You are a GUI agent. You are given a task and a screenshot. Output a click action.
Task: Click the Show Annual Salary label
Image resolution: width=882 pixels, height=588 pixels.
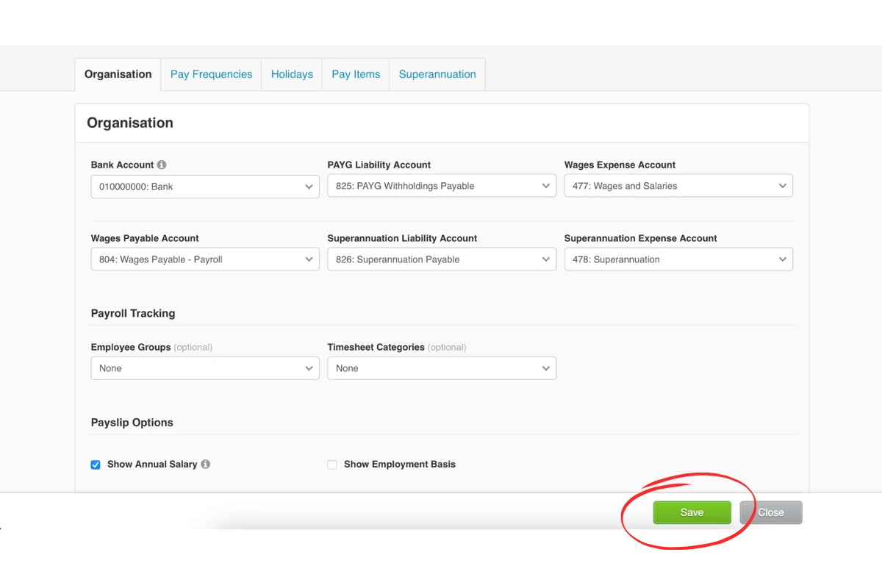pyautogui.click(x=152, y=465)
